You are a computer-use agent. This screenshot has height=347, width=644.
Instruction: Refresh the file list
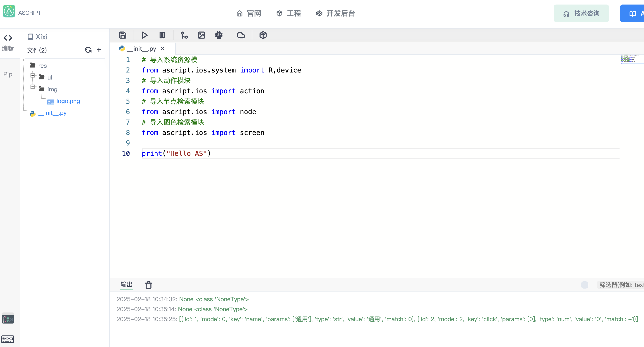click(x=88, y=50)
